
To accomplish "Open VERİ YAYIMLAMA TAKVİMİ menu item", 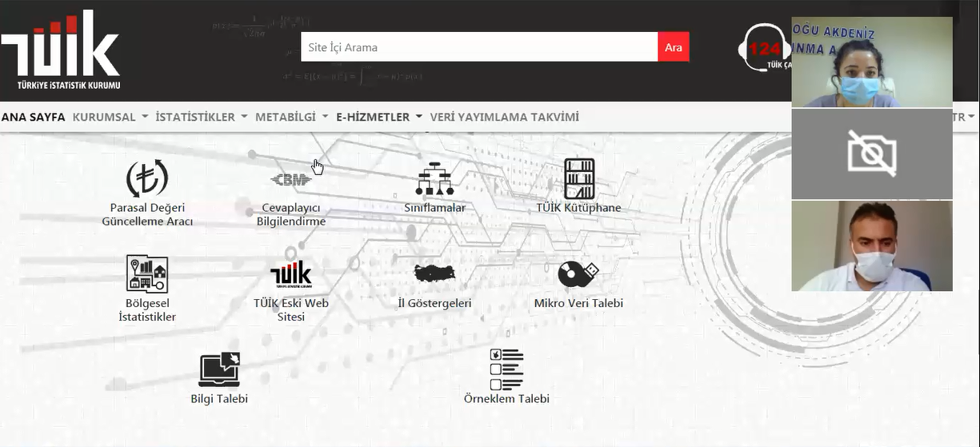I will 504,117.
